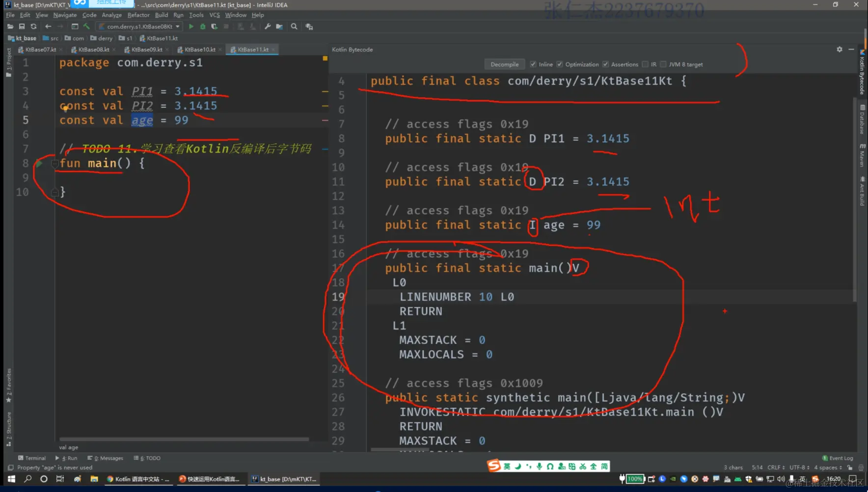Open File Explorer from the taskbar
This screenshot has width=868, height=492.
(94, 479)
